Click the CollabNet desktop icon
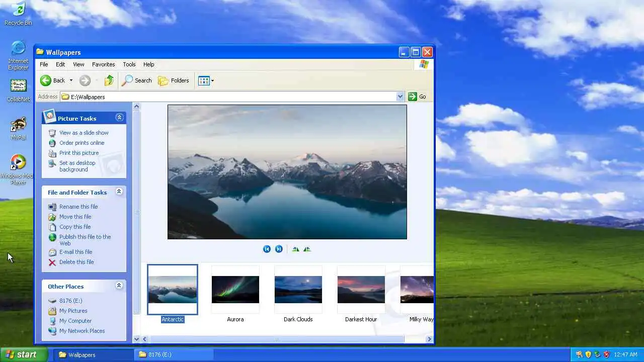This screenshot has height=362, width=644. click(18, 90)
